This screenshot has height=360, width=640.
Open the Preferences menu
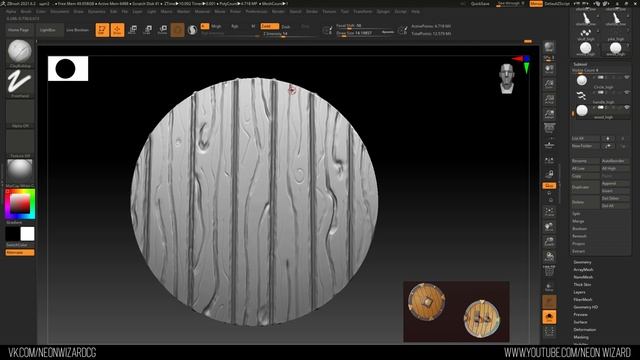(x=256, y=11)
